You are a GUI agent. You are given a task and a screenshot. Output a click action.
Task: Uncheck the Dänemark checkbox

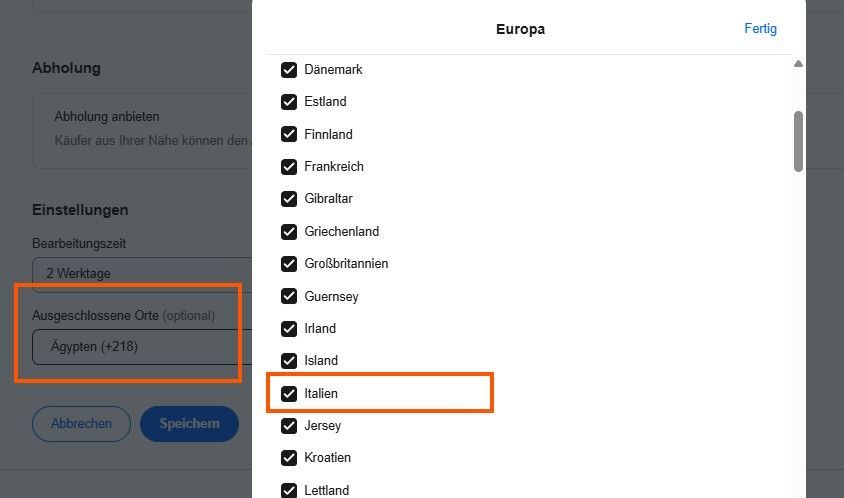point(289,70)
